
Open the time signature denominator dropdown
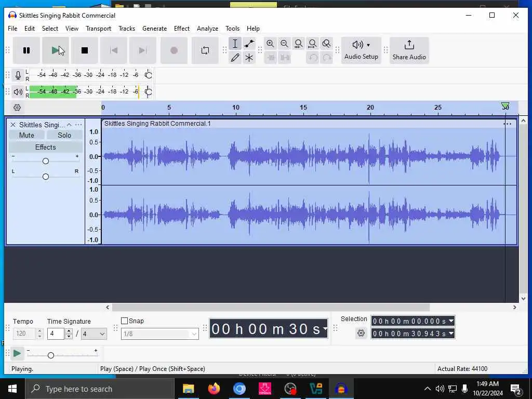point(94,334)
